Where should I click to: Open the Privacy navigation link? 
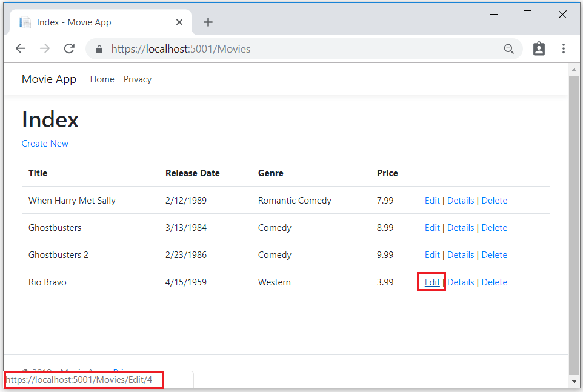click(137, 79)
